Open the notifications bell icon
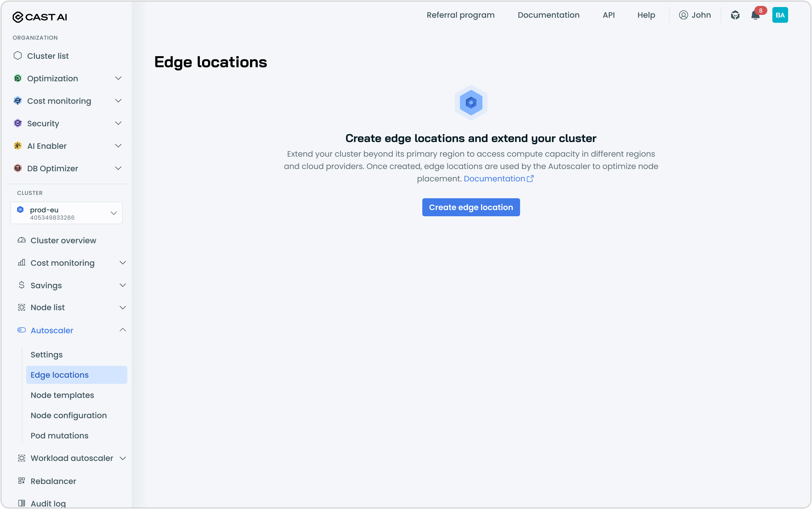 [755, 15]
